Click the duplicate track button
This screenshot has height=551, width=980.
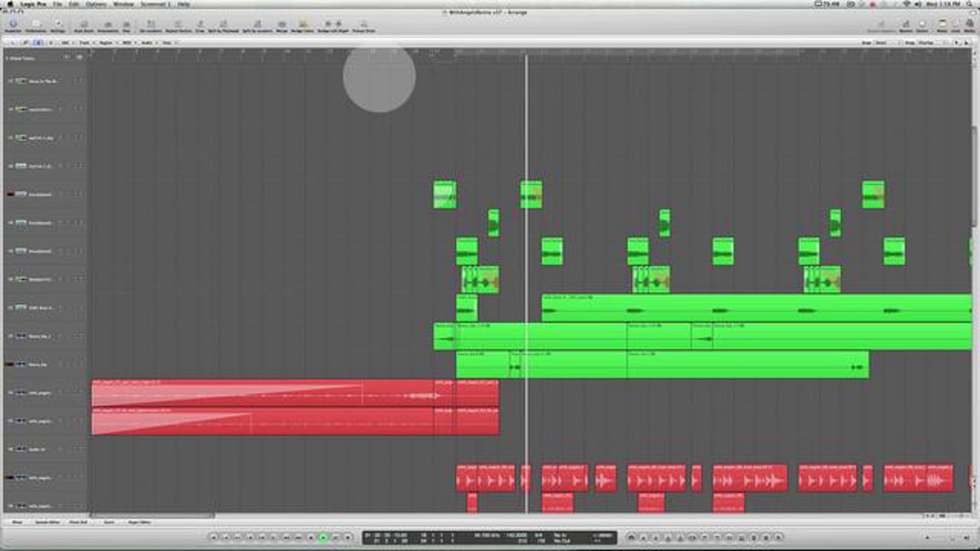pyautogui.click(x=79, y=58)
